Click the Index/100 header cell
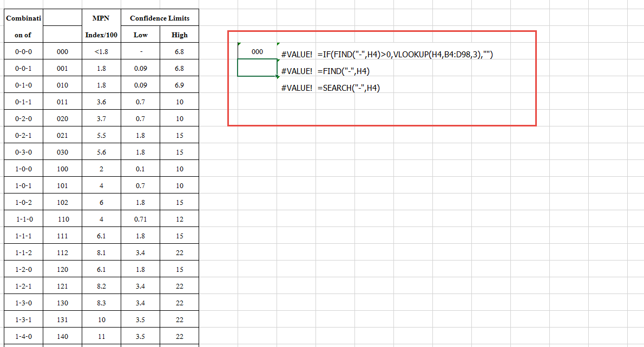 tap(101, 35)
